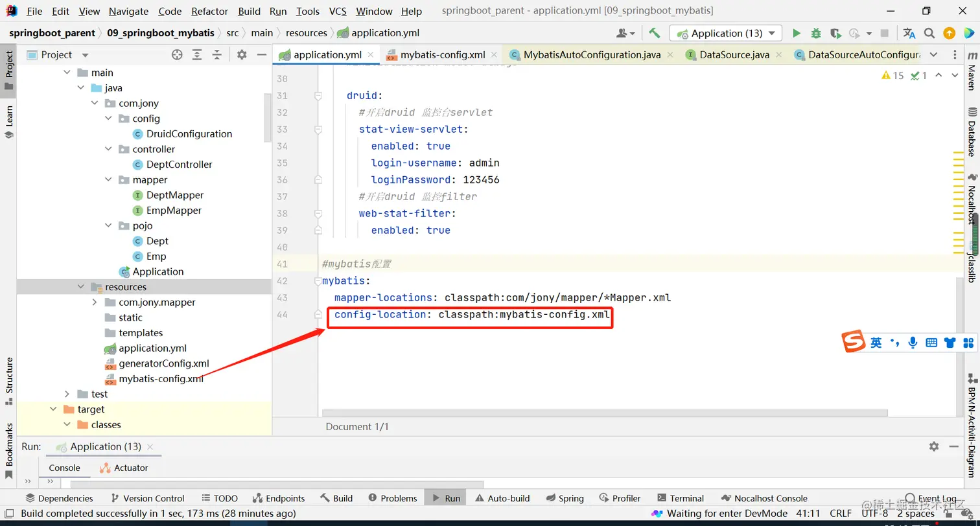
Task: Open the Refactor menu
Action: click(x=209, y=11)
